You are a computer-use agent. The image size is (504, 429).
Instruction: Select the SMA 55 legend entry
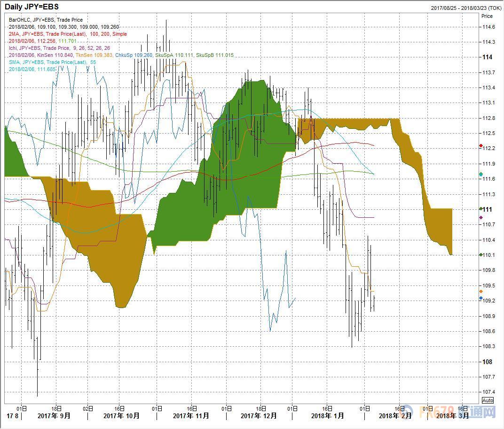click(x=52, y=62)
